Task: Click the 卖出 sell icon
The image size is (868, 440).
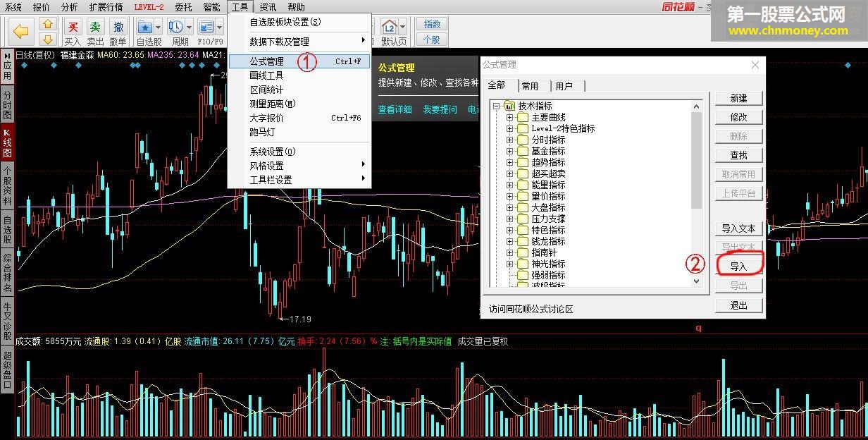Action: 95,27
